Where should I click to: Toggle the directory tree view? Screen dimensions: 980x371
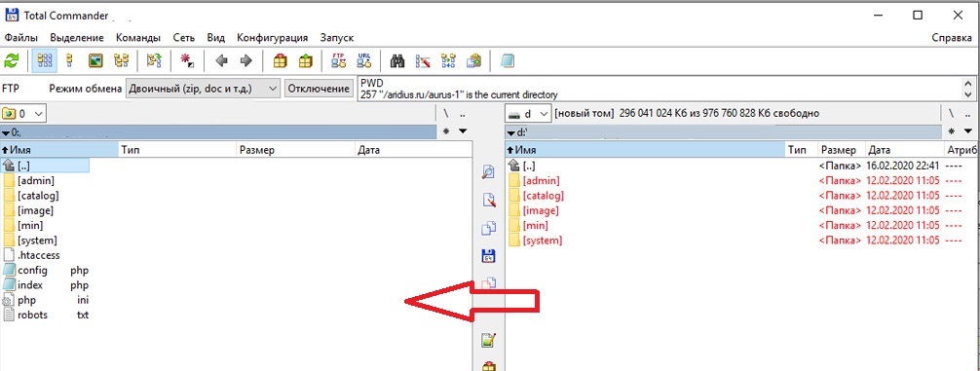coord(121,60)
